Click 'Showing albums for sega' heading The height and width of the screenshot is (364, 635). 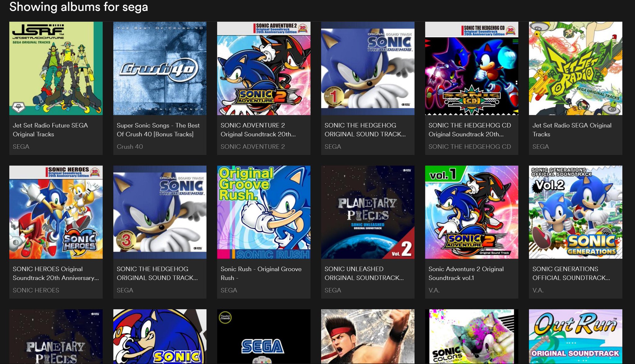click(78, 7)
